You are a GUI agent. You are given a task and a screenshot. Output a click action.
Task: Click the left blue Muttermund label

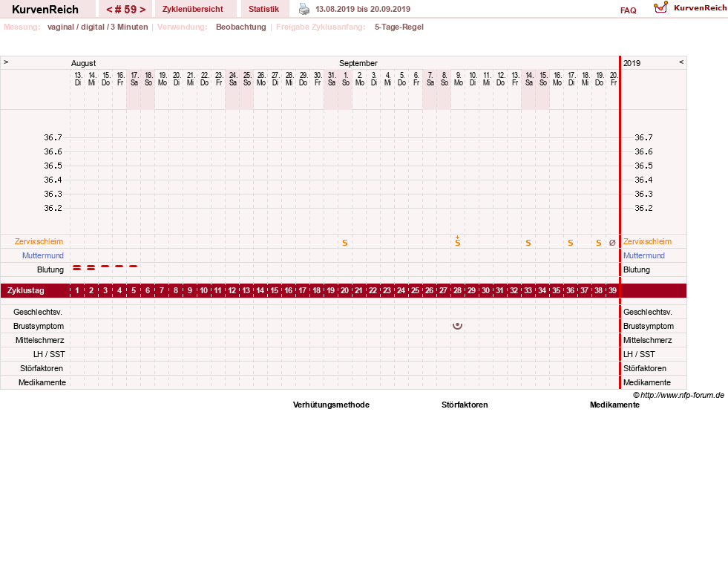43,255
